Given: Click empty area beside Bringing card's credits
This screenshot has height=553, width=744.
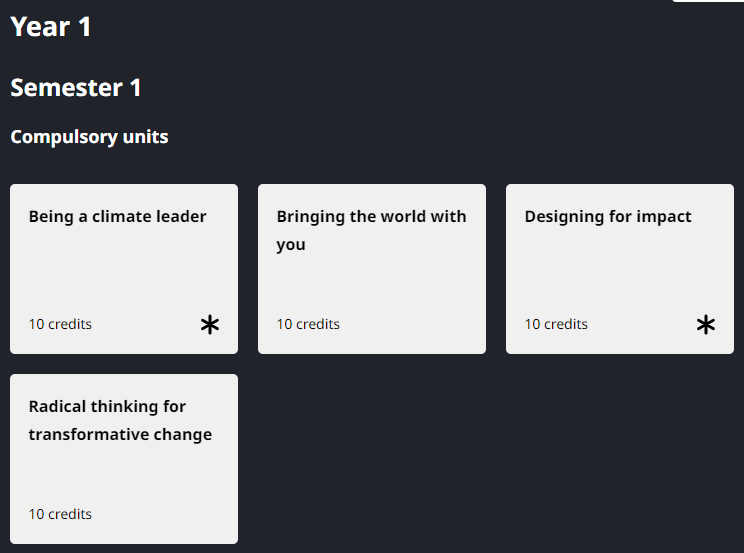Looking at the screenshot, I should click(413, 324).
